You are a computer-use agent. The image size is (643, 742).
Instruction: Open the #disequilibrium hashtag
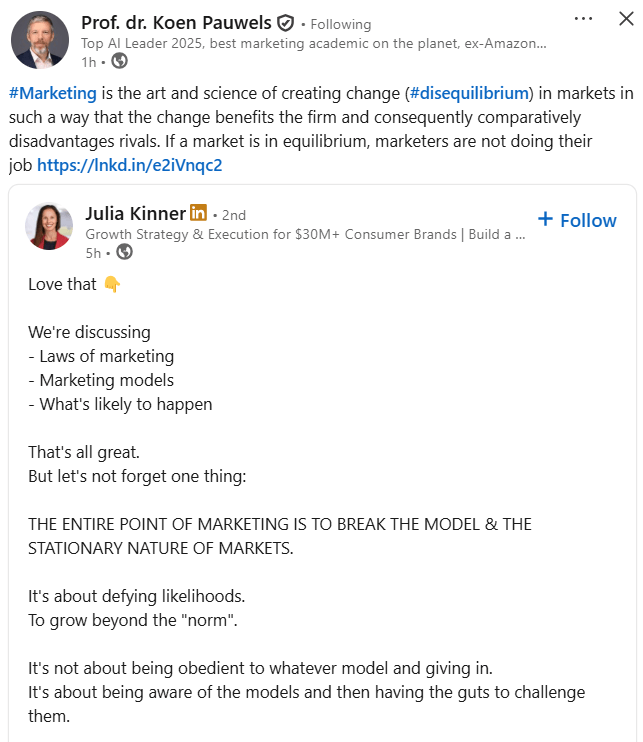coord(468,93)
